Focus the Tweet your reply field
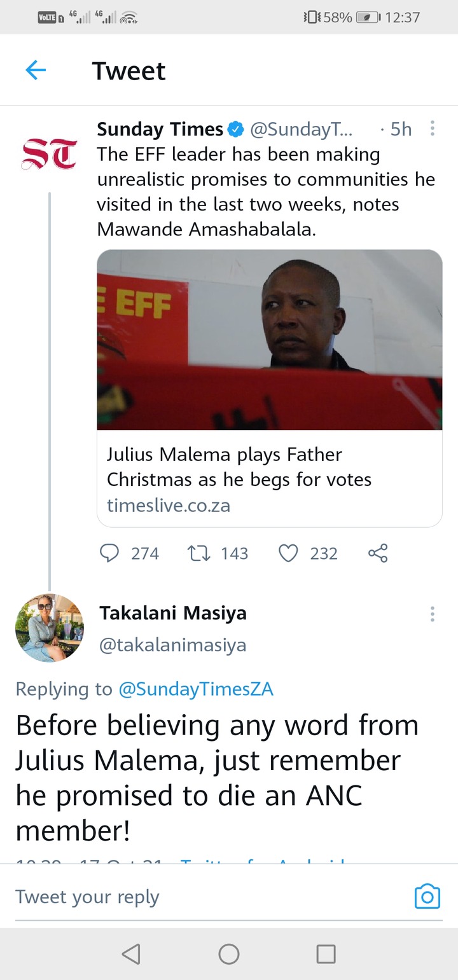 click(x=210, y=897)
